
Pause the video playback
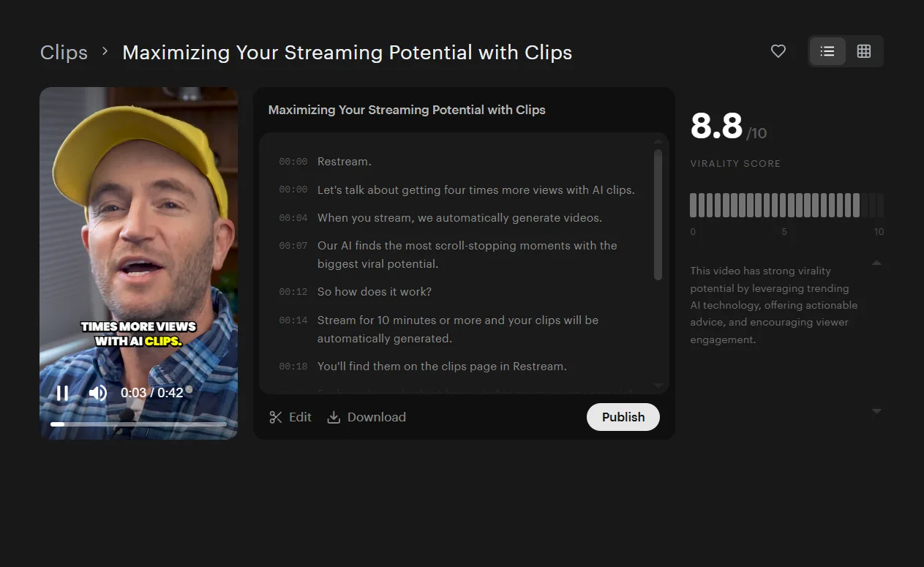tap(63, 393)
